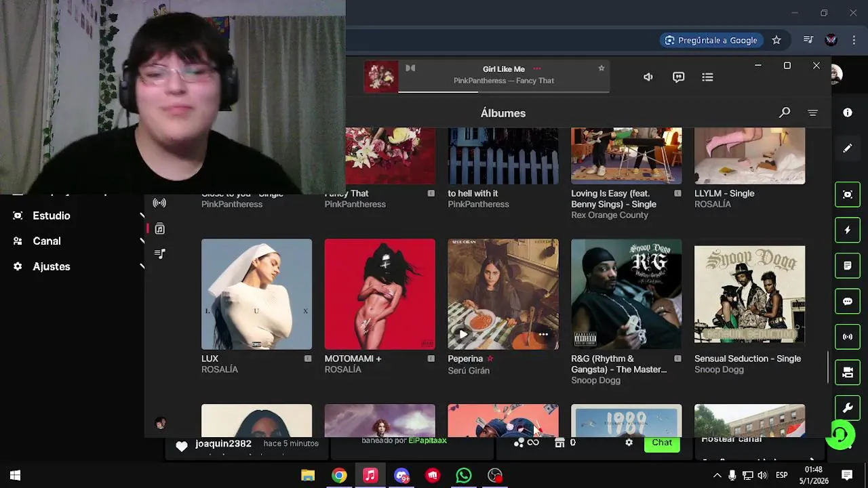Viewport: 868px width, 488px height.
Task: Open the MOTOMAMI + album cover
Action: tap(380, 293)
